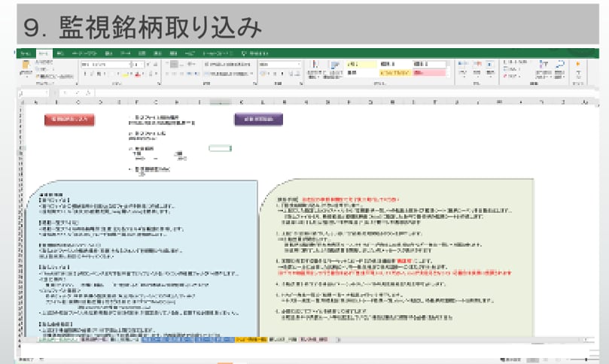Screen dimensions: 609x364
Task: Click the formula bar cancel icon
Action: (65, 93)
